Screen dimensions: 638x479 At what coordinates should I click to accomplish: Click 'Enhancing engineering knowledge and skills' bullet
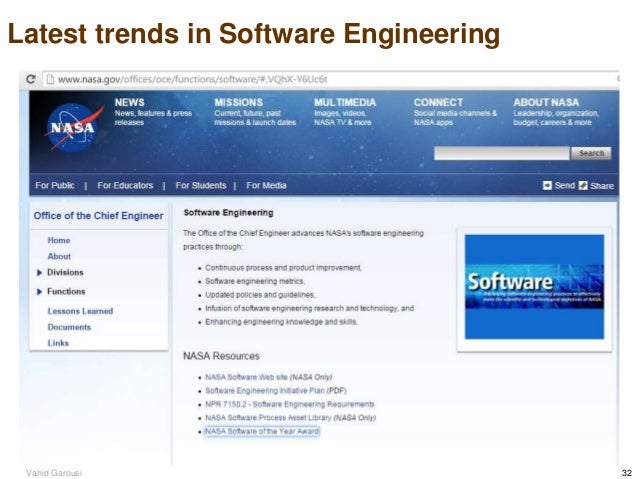(x=282, y=322)
